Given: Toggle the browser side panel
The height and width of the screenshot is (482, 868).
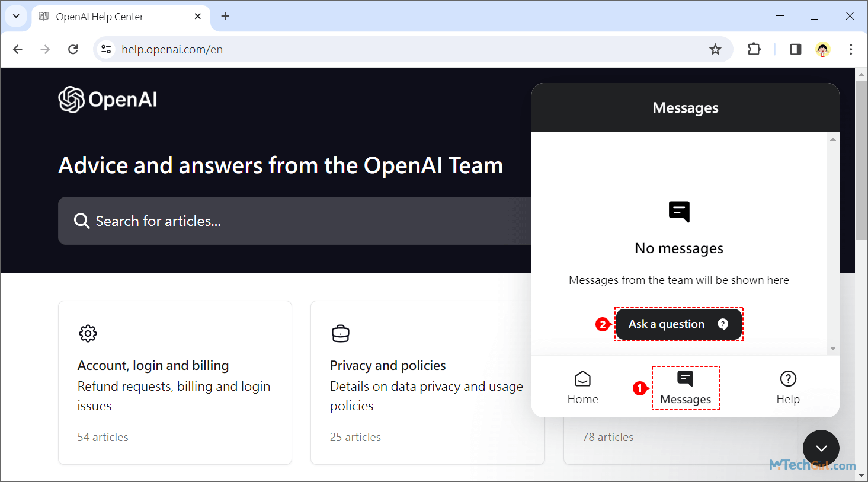Looking at the screenshot, I should point(796,49).
